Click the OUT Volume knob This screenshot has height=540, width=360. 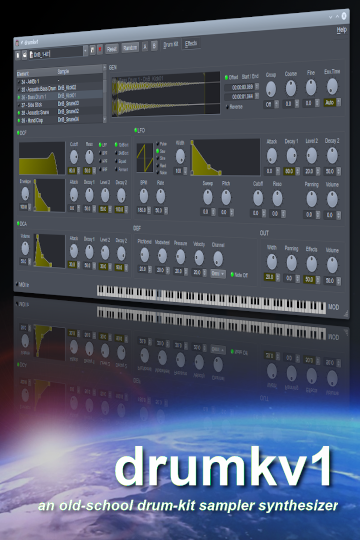coord(332,265)
